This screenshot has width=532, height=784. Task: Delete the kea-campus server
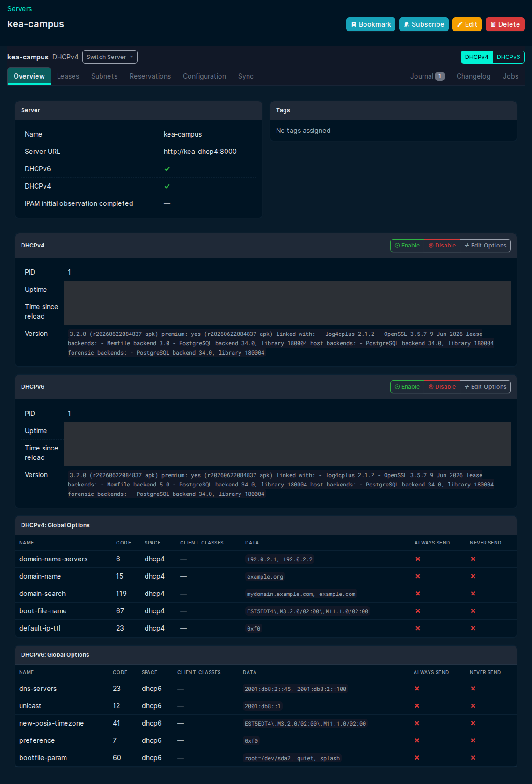point(505,24)
